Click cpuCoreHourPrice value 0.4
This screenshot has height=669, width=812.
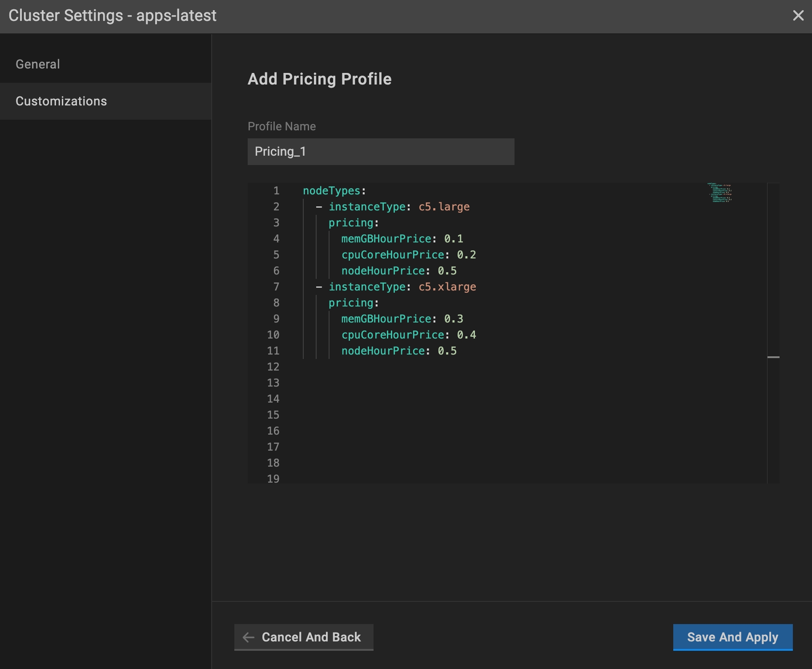pyautogui.click(x=466, y=335)
